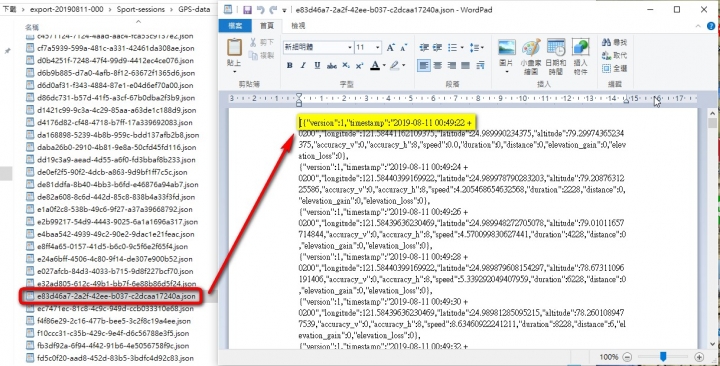
Task: Click the 貼上 (Paste) clipboard icon
Action: (234, 48)
